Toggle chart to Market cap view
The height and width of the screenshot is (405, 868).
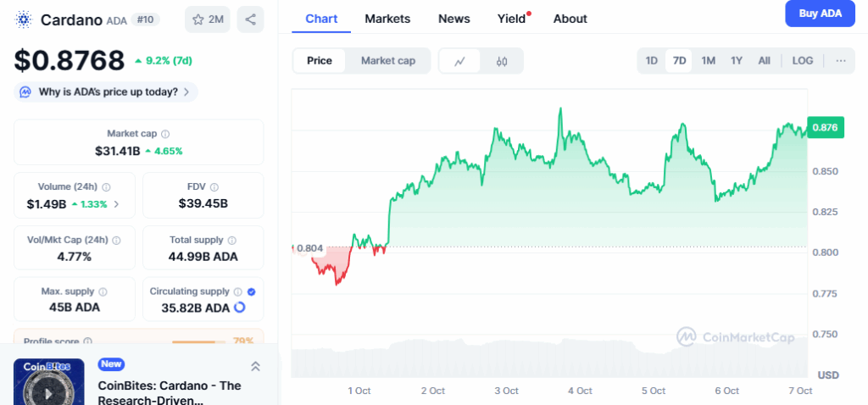[x=388, y=61]
